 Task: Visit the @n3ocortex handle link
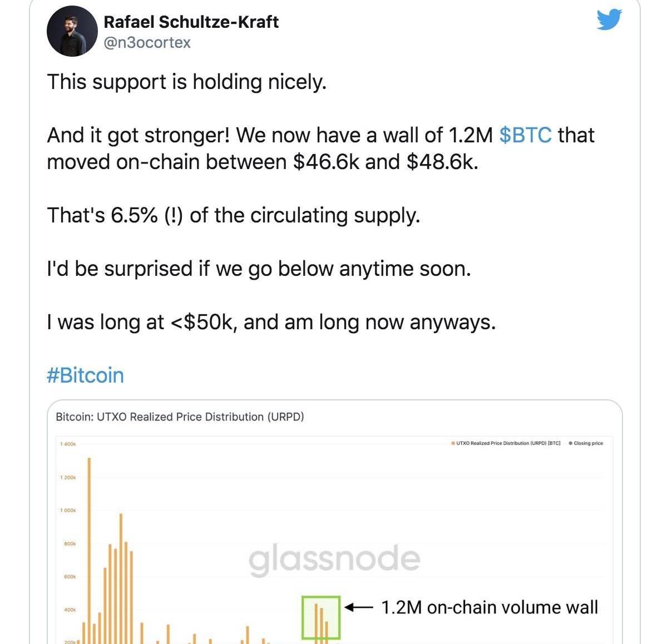pyautogui.click(x=147, y=42)
